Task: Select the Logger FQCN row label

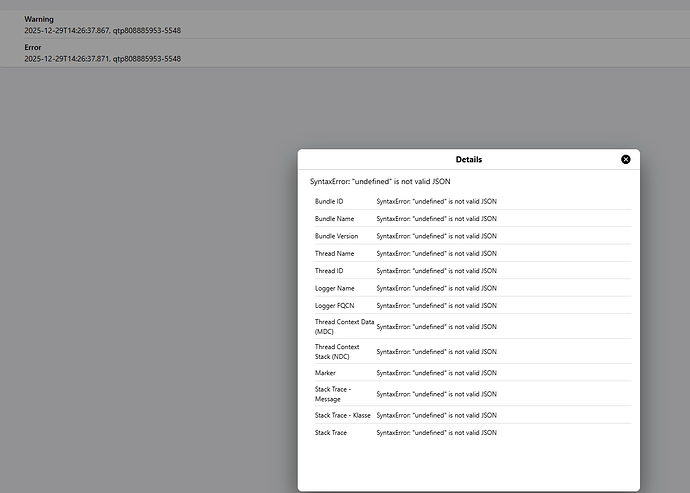Action: (x=334, y=306)
